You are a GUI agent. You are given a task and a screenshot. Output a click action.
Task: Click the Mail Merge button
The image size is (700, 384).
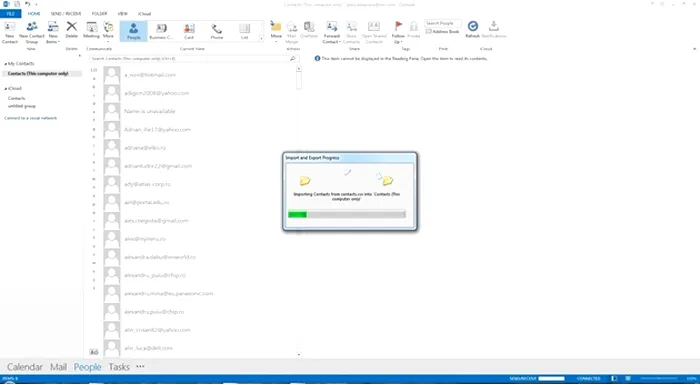tap(292, 32)
